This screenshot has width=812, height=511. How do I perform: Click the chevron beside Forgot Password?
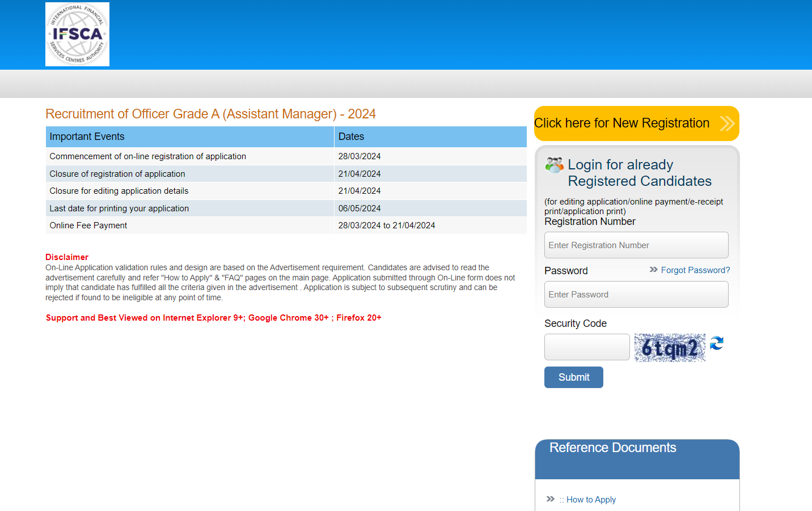(653, 270)
